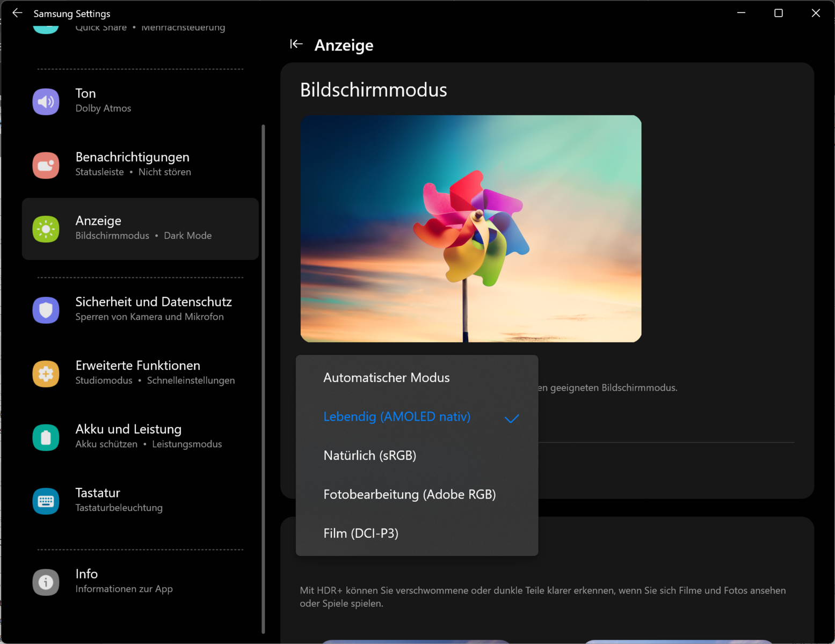Click the Akku und Leistung battery icon
Screen dimensions: 835x644
46,437
